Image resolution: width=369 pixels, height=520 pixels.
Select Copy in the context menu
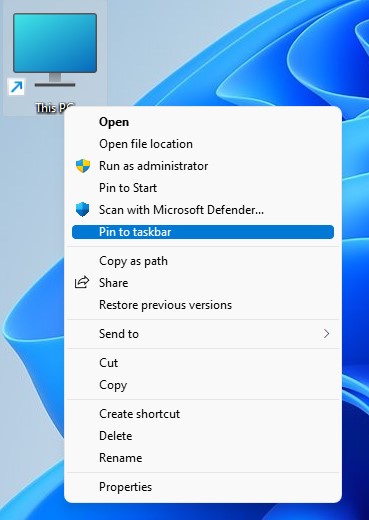(x=203, y=385)
